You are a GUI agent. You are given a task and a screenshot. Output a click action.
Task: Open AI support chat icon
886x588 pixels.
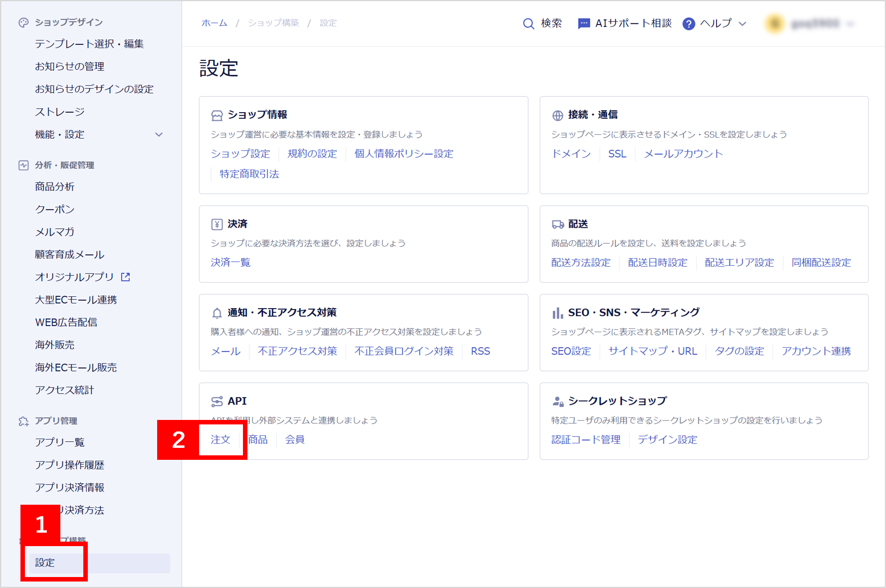[x=583, y=23]
